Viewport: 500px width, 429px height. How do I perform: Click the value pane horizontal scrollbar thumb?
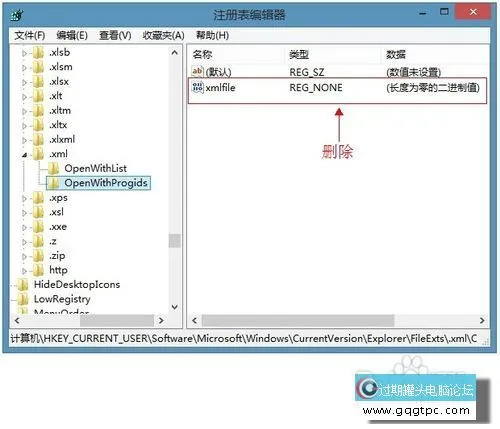[x=298, y=321]
